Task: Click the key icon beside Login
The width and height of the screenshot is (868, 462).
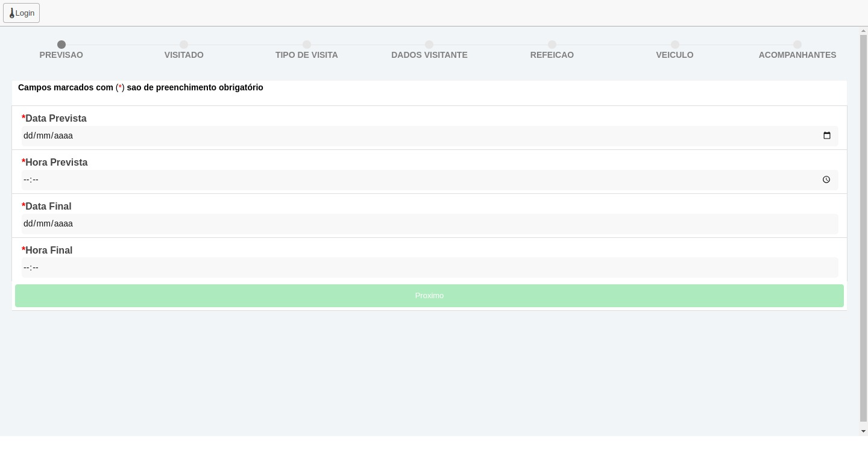Action: tap(11, 13)
